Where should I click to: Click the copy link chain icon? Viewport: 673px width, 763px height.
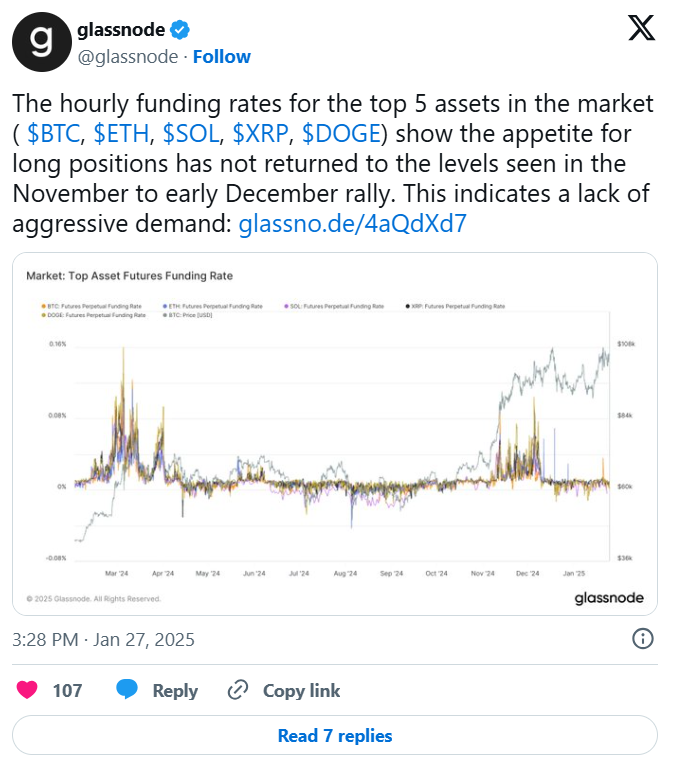238,690
